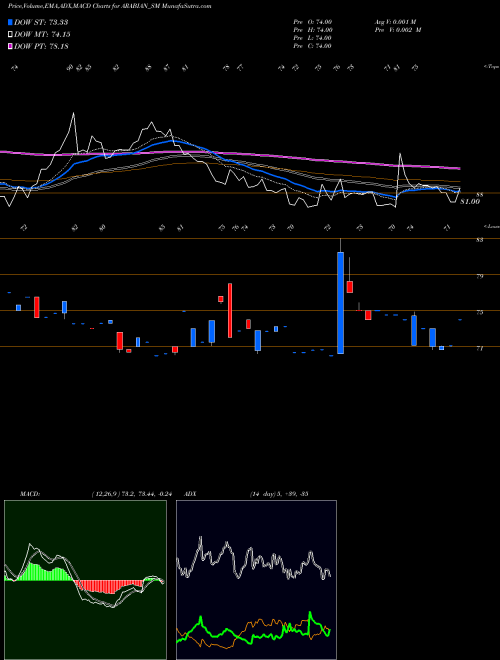Click the ADX panel label
Screen dimensions: 500x660
pyautogui.click(x=190, y=494)
